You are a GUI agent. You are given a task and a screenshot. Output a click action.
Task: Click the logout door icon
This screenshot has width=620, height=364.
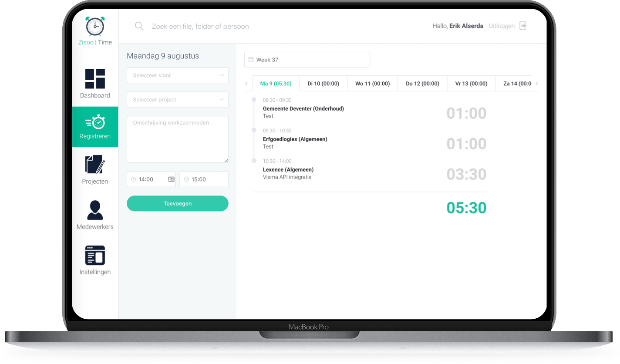click(523, 26)
